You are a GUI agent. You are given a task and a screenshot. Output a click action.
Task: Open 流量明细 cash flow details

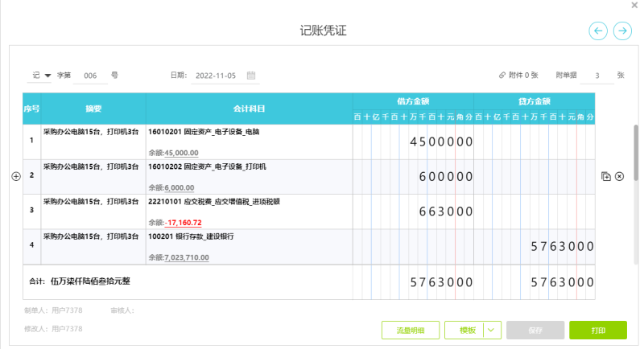(x=410, y=331)
